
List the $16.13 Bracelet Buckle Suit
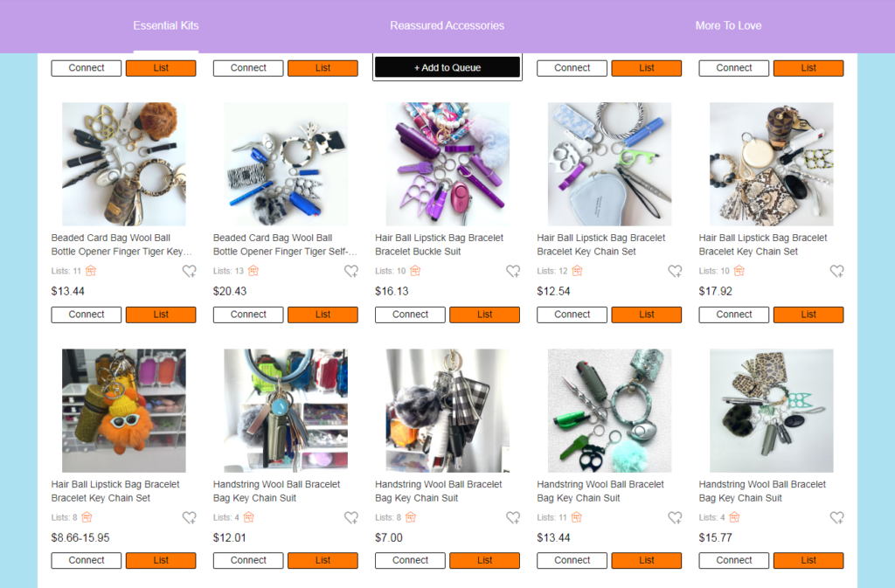click(x=484, y=315)
